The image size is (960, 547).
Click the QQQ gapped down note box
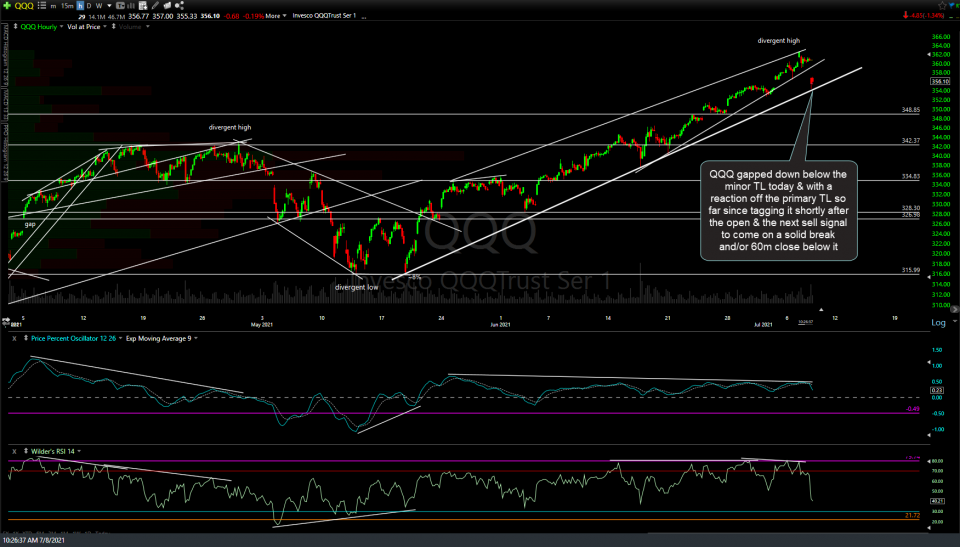(779, 211)
